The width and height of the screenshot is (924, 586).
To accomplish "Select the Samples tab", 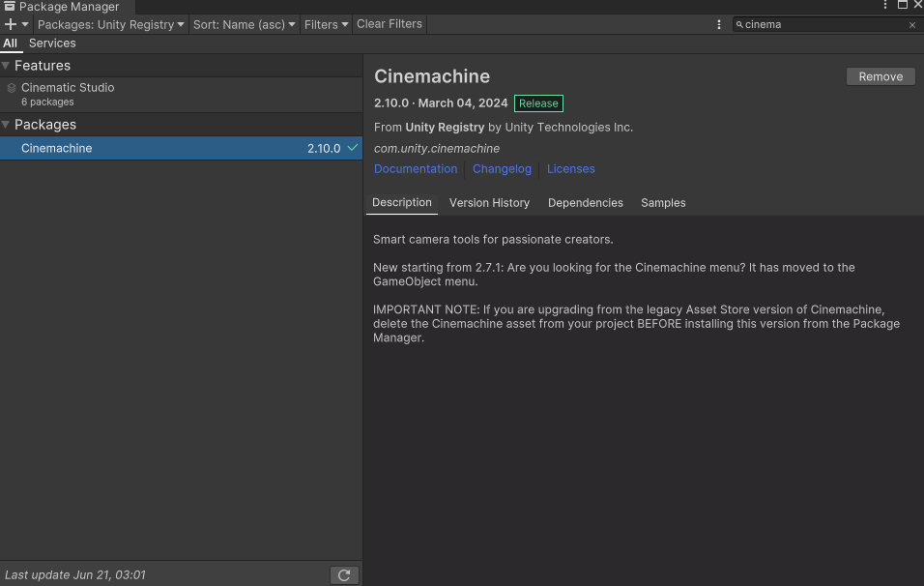I will [664, 203].
